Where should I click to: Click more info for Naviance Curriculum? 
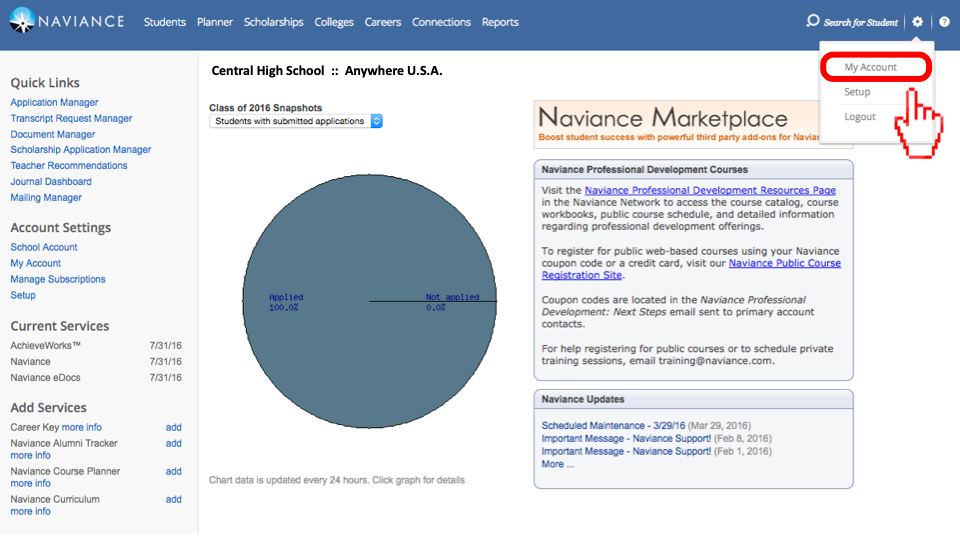[31, 512]
